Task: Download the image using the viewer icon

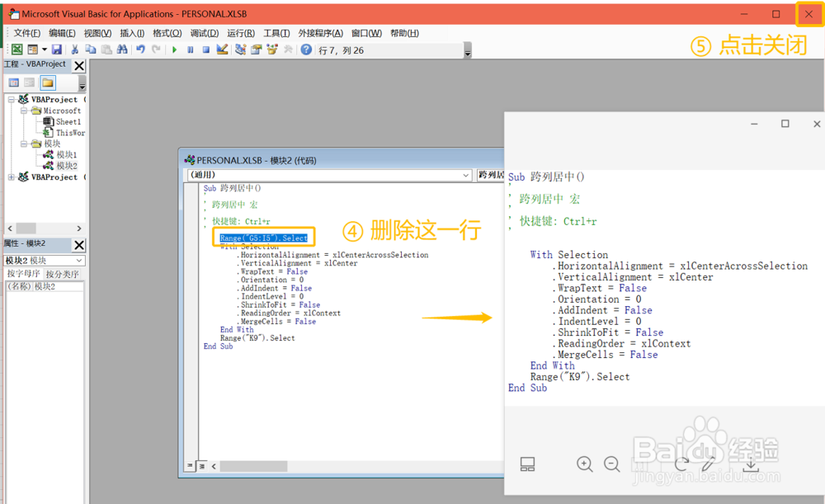Action: point(752,464)
